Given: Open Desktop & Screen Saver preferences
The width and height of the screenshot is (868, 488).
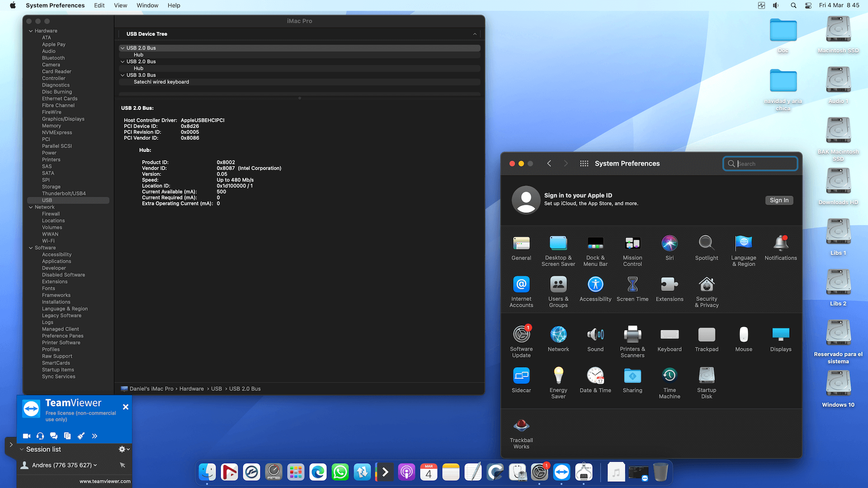Looking at the screenshot, I should pos(558,251).
